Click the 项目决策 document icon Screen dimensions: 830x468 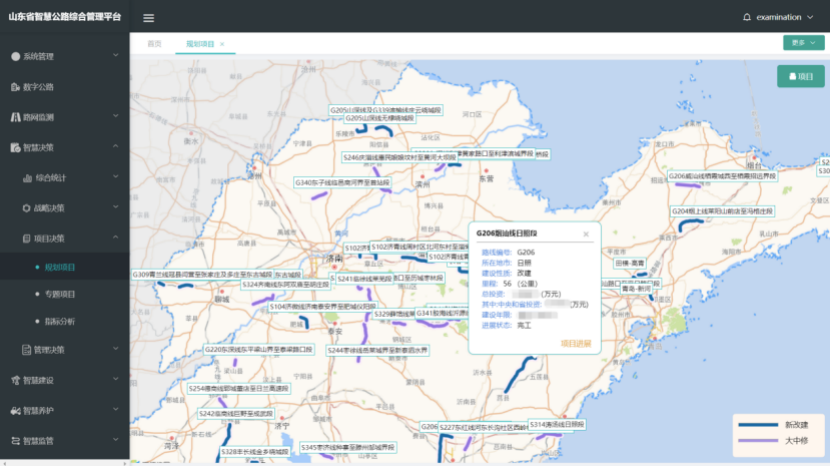tap(26, 239)
